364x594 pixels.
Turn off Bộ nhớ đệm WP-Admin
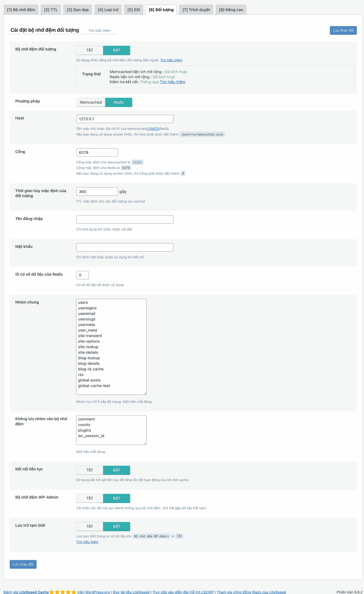(90, 498)
